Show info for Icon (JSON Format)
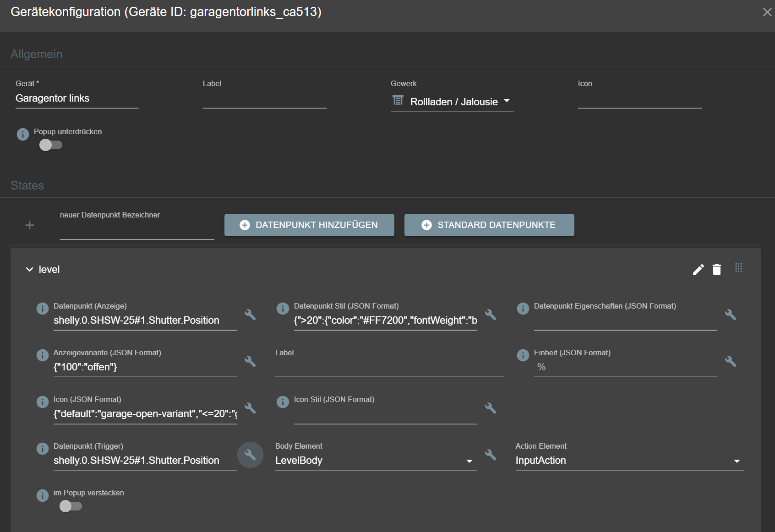Image resolution: width=775 pixels, height=532 pixels. [43, 402]
